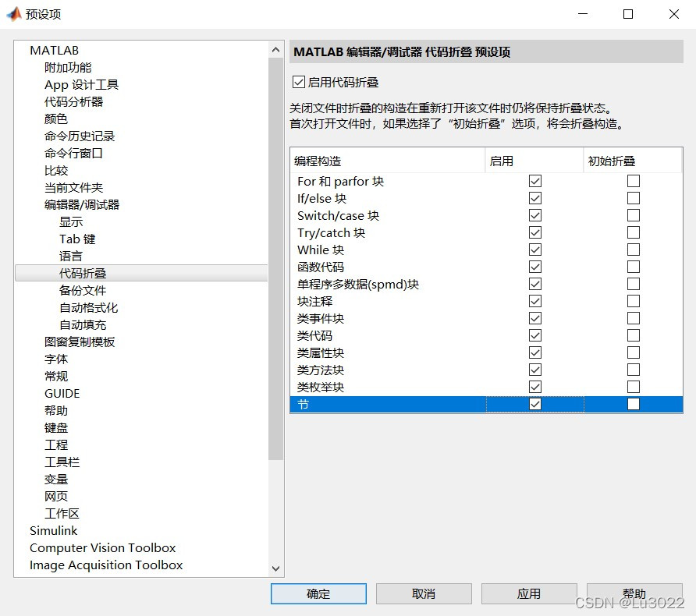
Task: Uncheck 启用 for Switch/case 块
Action: tap(534, 215)
